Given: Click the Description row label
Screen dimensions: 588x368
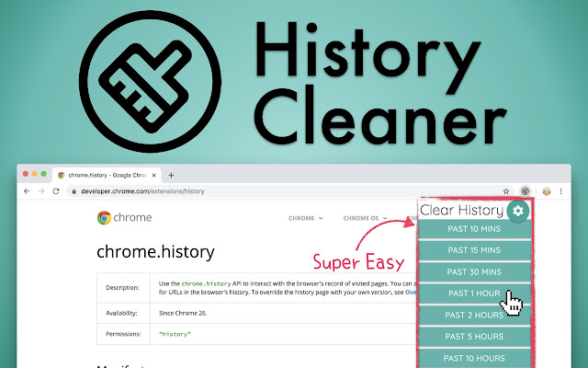Looking at the screenshot, I should pyautogui.click(x=122, y=288).
